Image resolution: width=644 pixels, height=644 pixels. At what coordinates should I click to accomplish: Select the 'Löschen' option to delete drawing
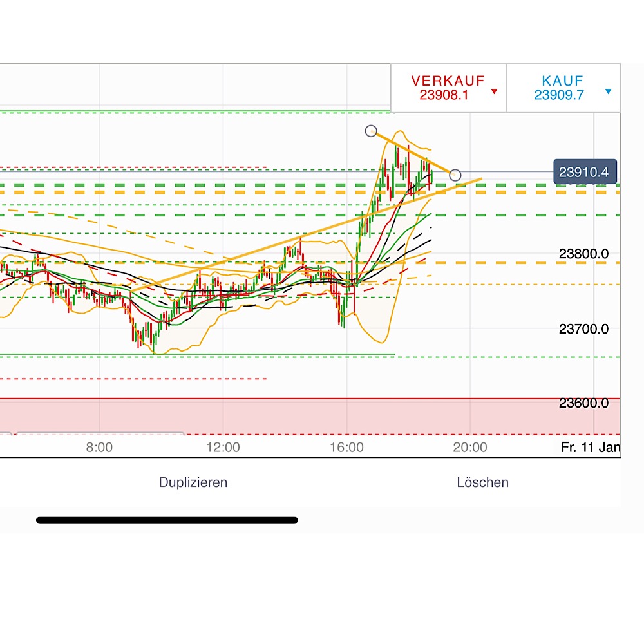click(x=482, y=482)
